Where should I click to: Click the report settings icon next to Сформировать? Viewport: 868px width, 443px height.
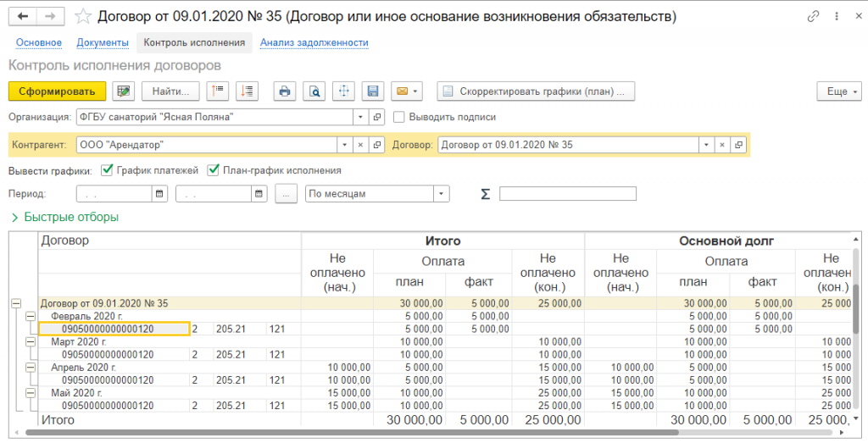click(125, 91)
